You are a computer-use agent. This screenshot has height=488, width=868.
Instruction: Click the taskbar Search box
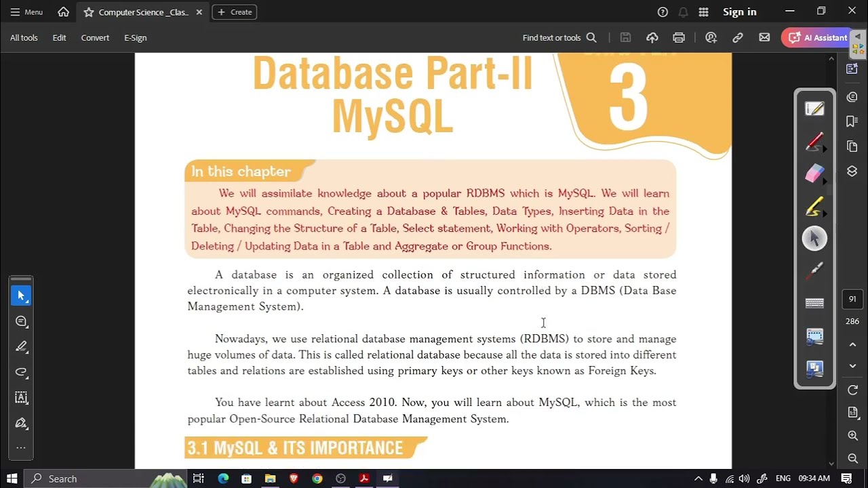(106, 479)
